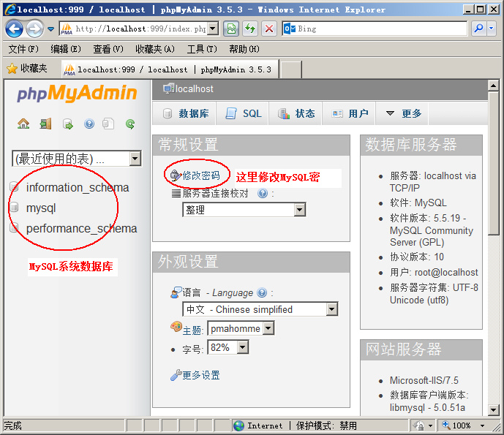Open the font size 82% dropdown
504x435 pixels.
click(243, 347)
